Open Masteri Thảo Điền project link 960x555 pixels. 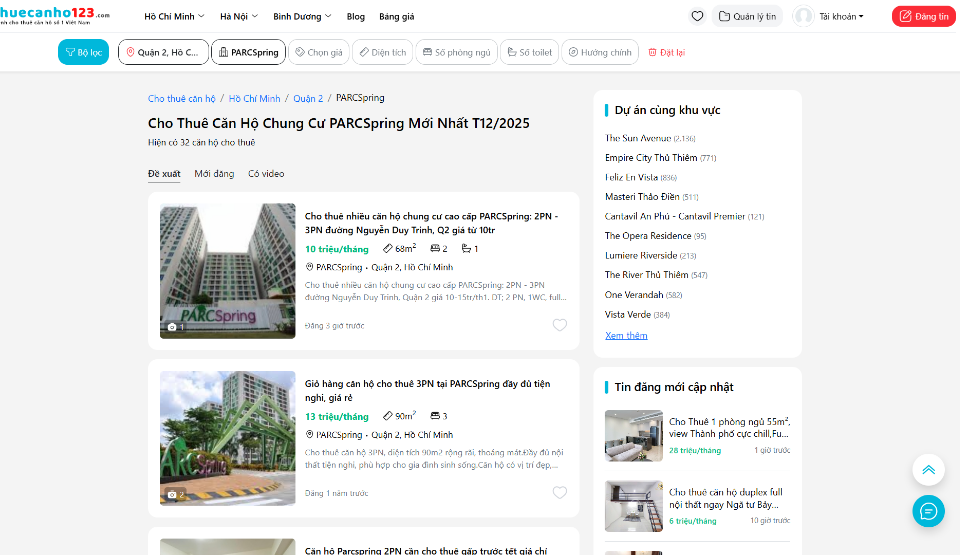pos(651,197)
